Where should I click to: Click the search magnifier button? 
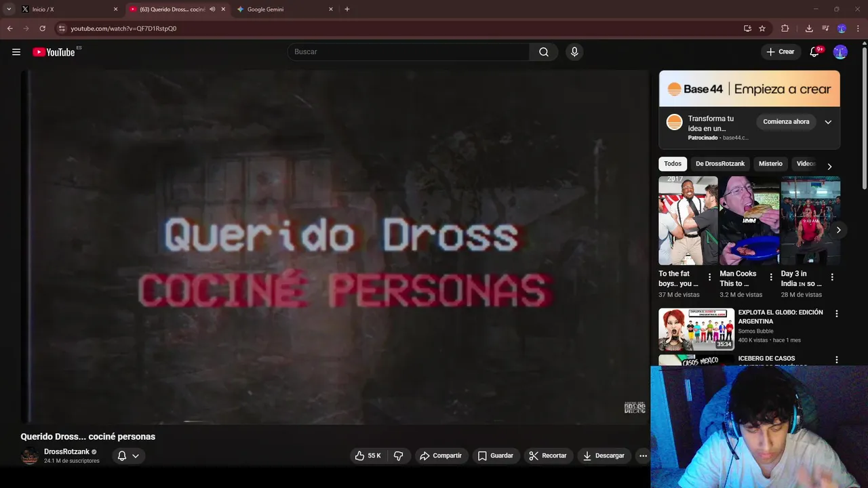pos(544,52)
